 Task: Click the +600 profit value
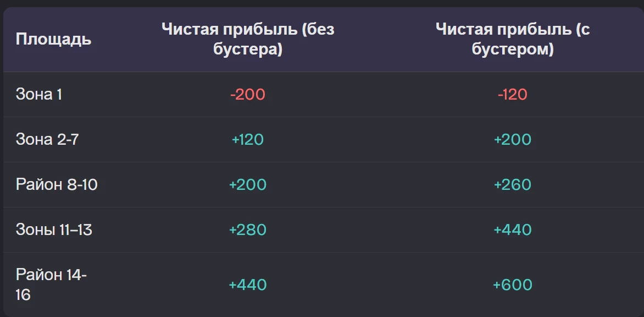(512, 285)
